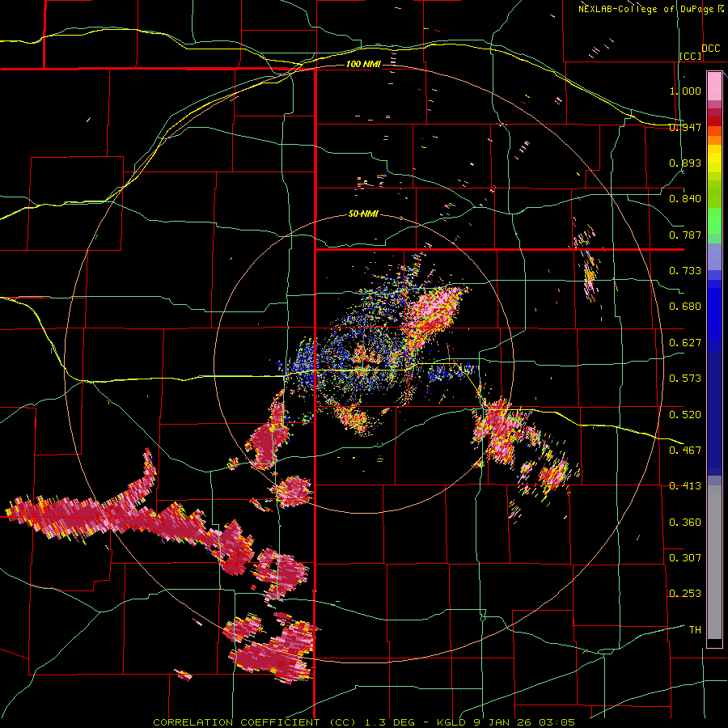Click the 0.840 color scale value
The image size is (728, 728).
tap(685, 199)
